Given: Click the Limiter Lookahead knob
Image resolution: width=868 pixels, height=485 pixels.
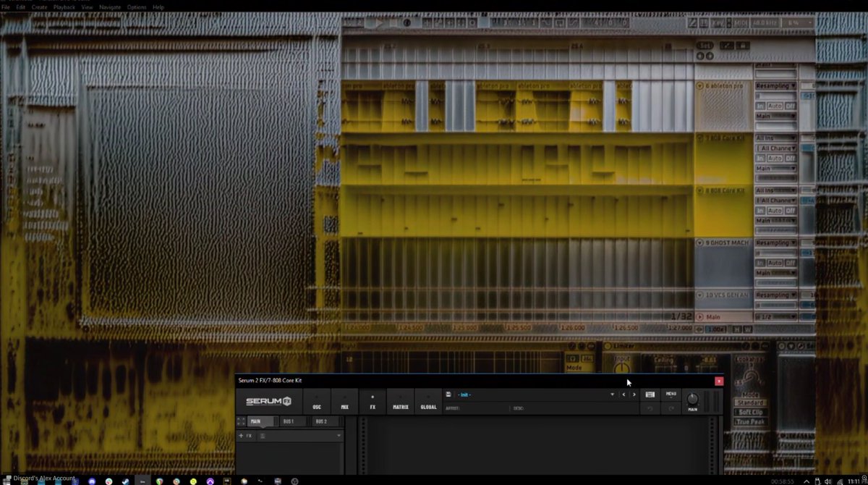Looking at the screenshot, I should click(752, 376).
